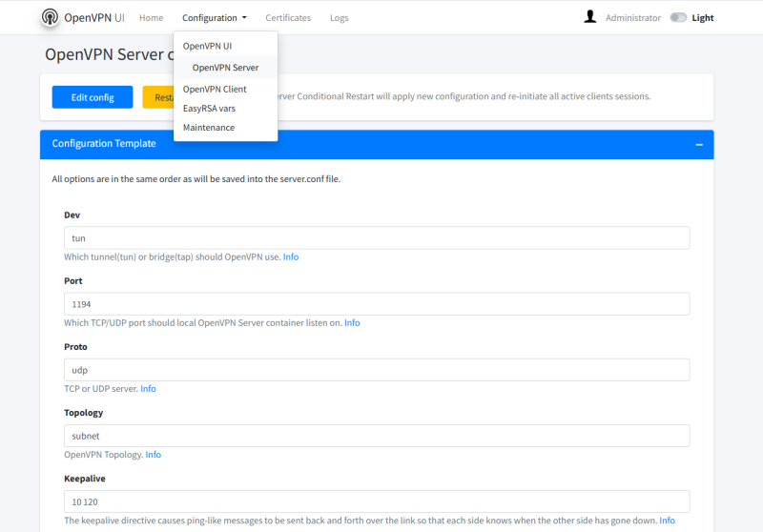The image size is (763, 532).
Task: Click the 'Light' theme label
Action: 702,17
